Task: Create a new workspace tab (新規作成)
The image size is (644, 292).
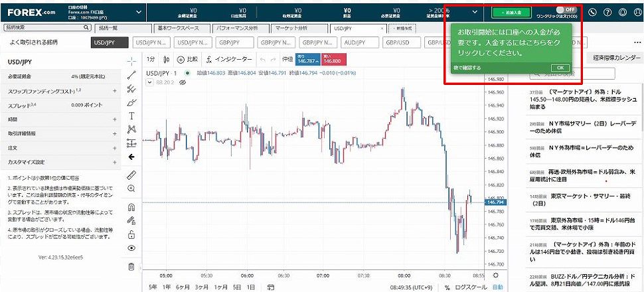Action: click(x=402, y=29)
